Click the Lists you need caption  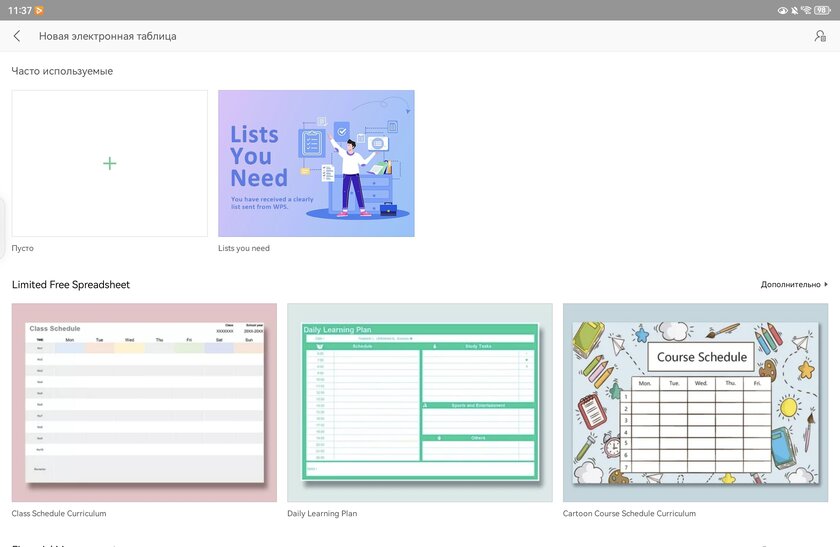point(244,248)
